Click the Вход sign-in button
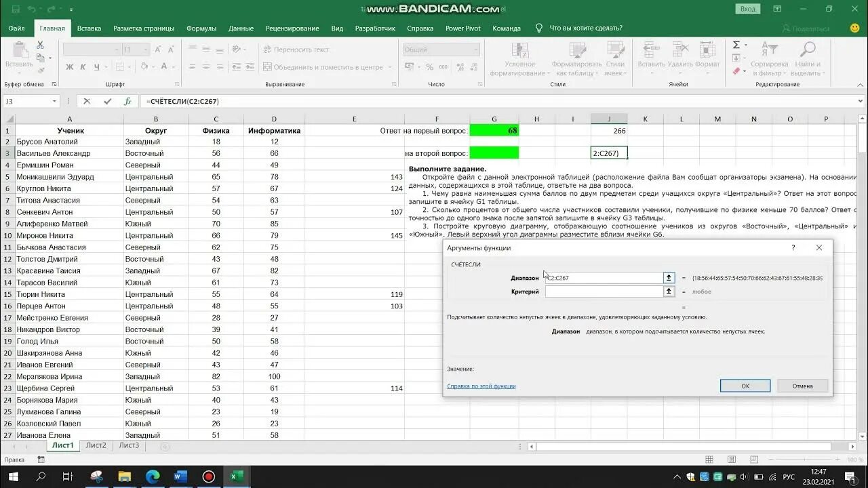 748,9
